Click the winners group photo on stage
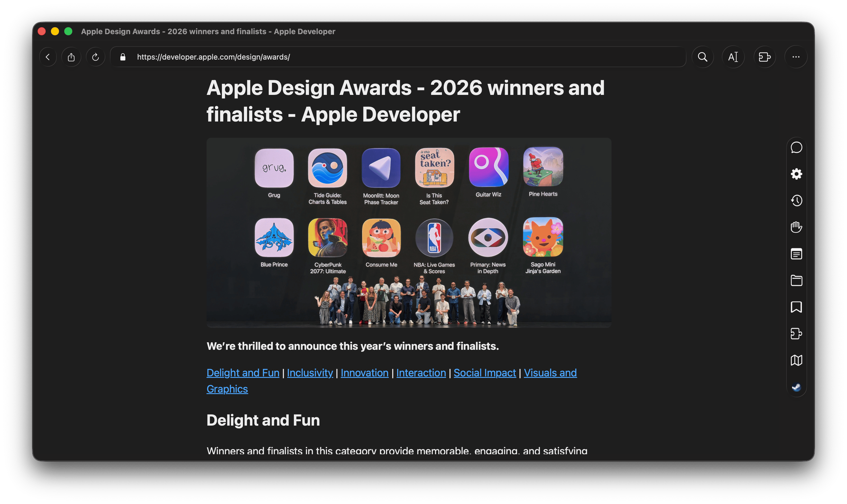This screenshot has width=847, height=504. (x=417, y=301)
